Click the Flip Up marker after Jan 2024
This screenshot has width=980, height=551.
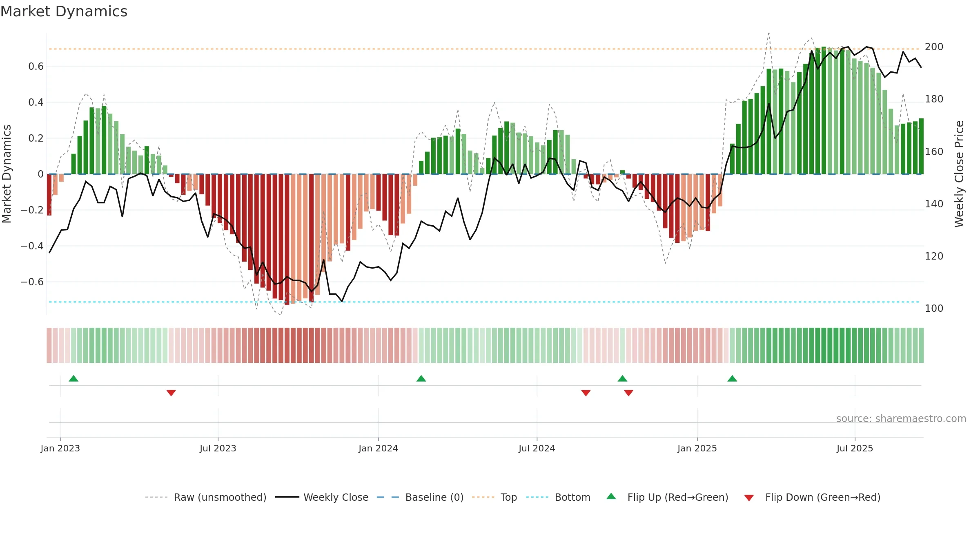[x=421, y=378]
